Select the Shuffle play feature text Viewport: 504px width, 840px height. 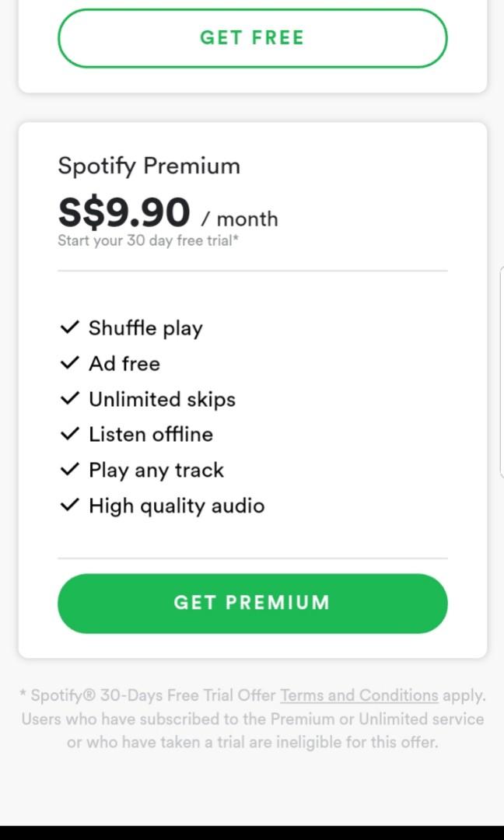145,328
